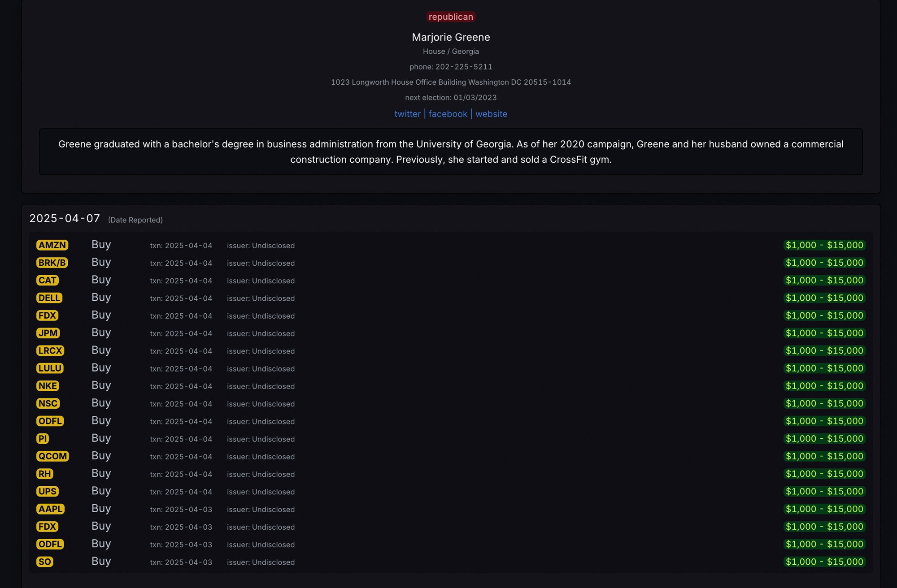Click the txn date in SO row
897x588 pixels.
(x=181, y=562)
